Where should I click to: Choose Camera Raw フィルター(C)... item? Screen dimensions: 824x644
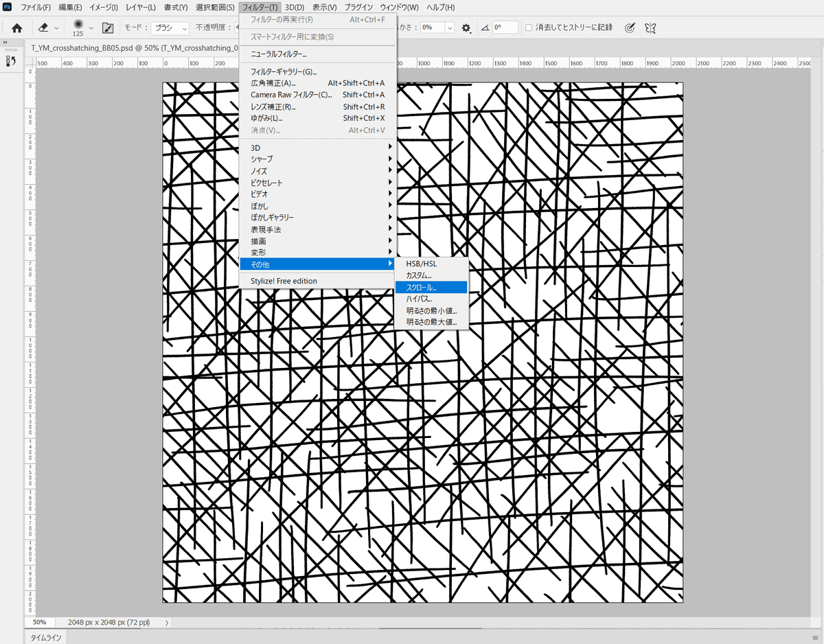coord(318,95)
